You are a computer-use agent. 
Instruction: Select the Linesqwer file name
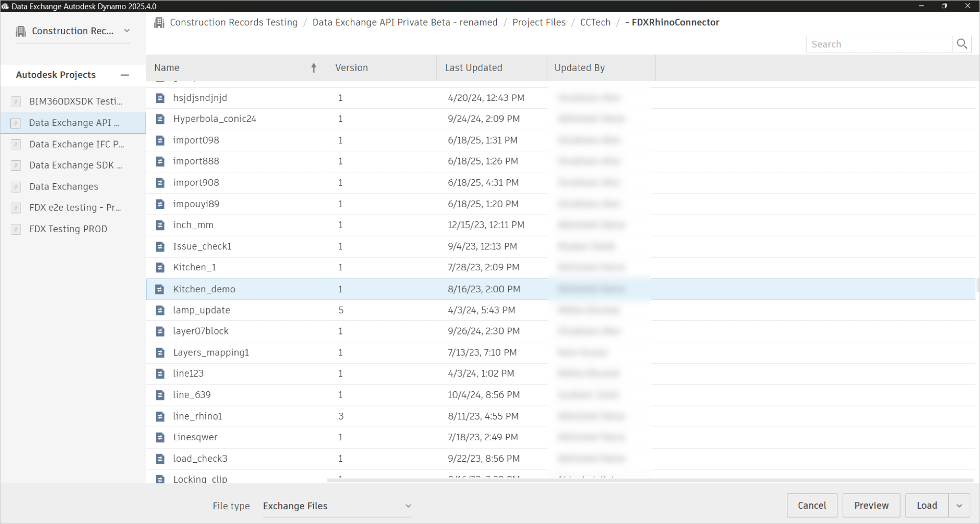coord(195,437)
